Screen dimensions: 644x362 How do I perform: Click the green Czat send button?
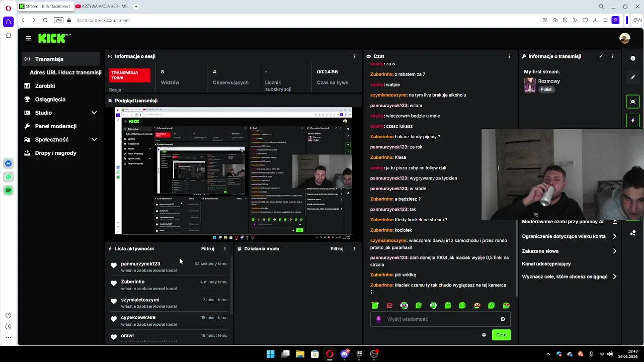[x=501, y=335]
